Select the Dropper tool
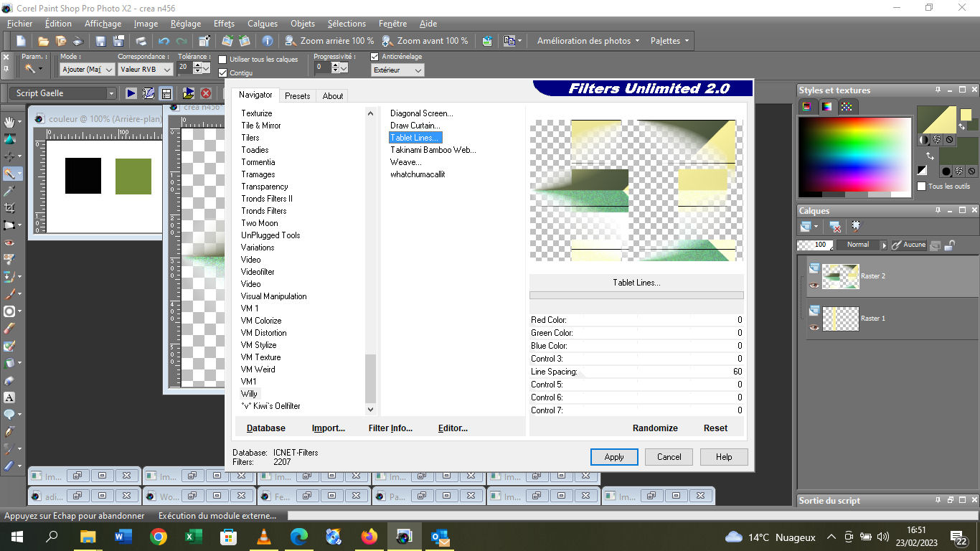 click(9, 191)
